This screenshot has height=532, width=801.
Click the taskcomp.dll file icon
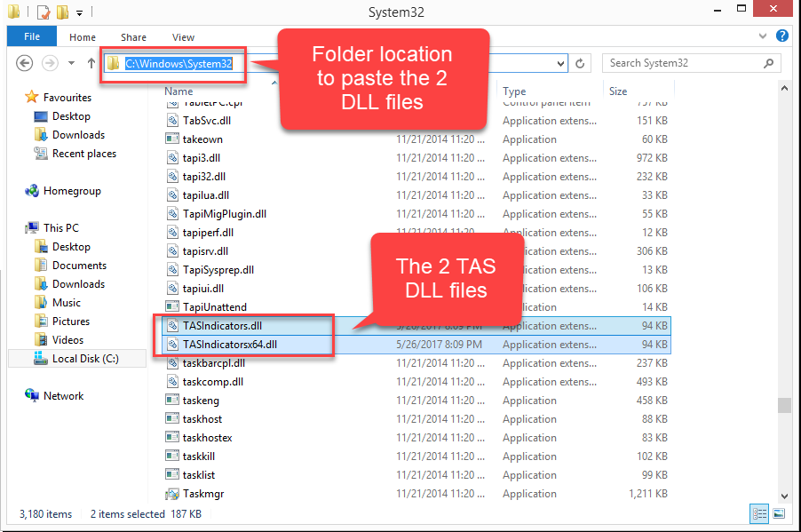[x=172, y=382]
